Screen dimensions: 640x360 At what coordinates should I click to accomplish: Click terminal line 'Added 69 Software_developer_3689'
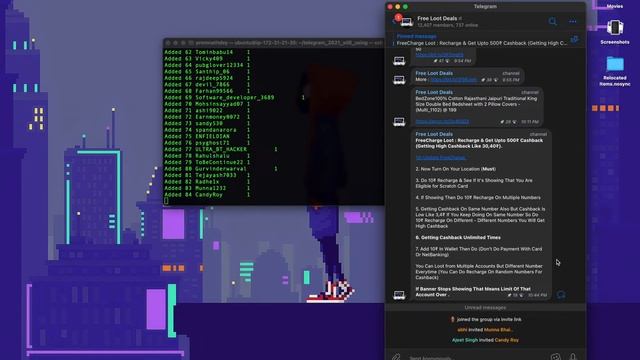(x=234, y=98)
